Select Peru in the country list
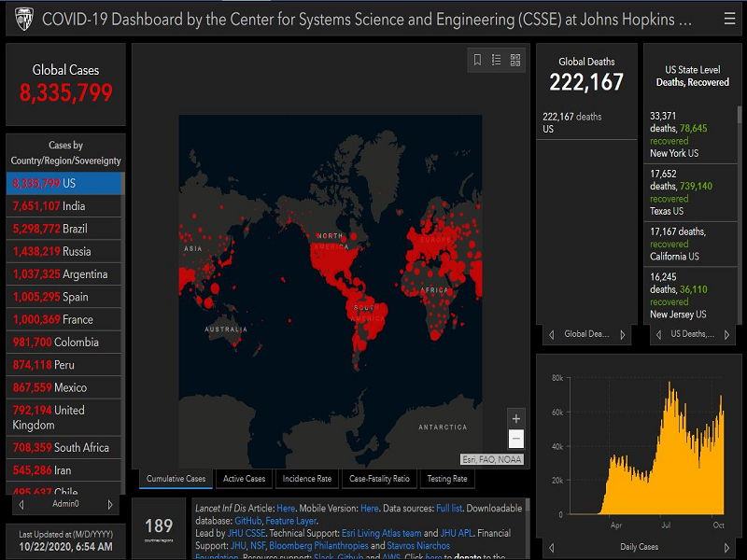The image size is (747, 560). point(63,365)
